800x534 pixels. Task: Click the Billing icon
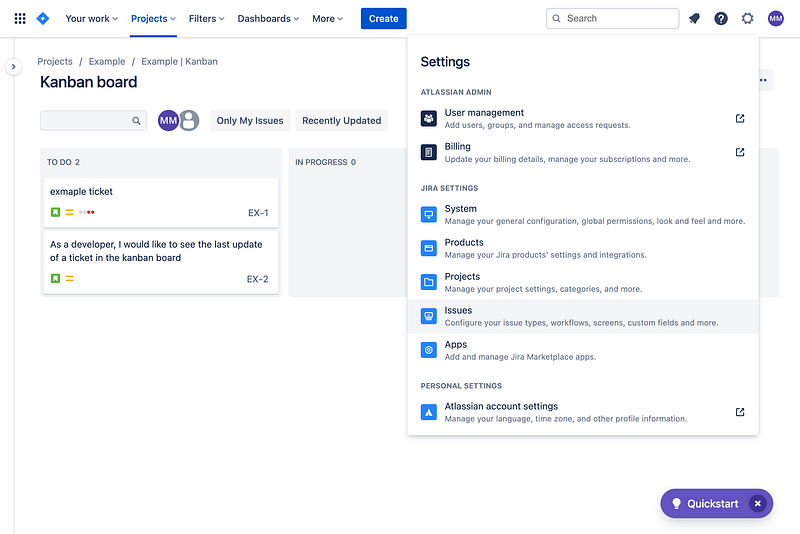pos(429,152)
